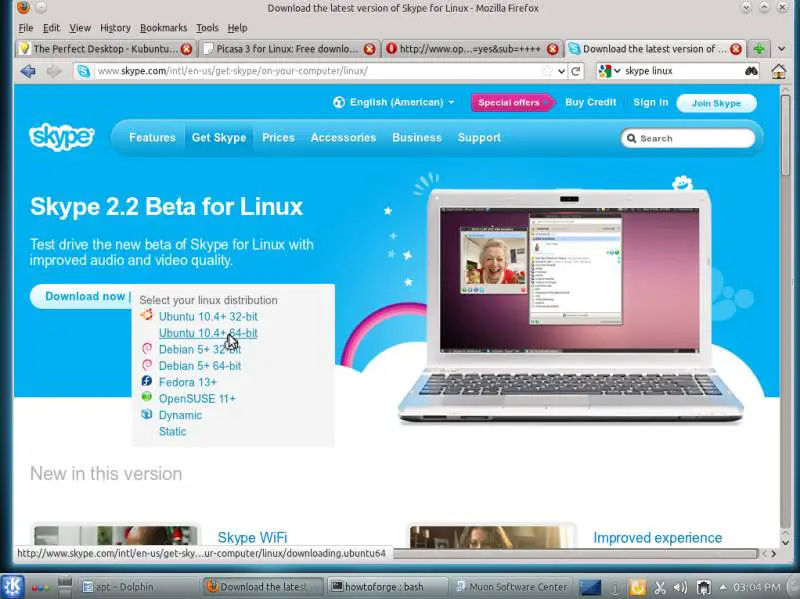
Task: Open the Firefox home page icon
Action: coord(779,71)
